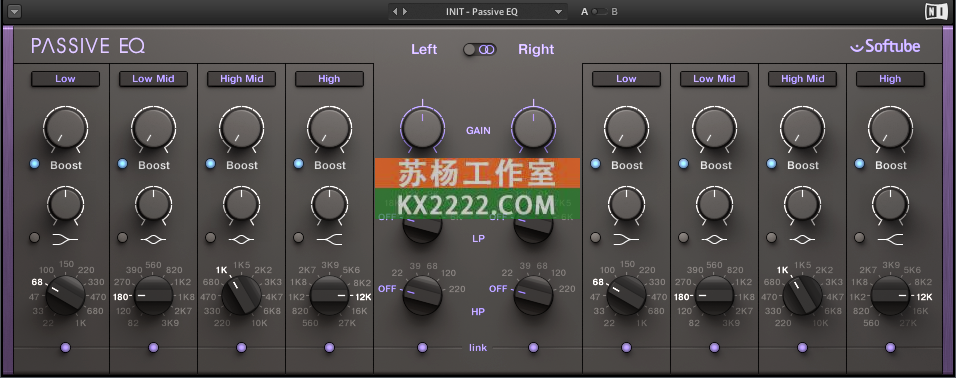
Task: Click link dot under left High band
Action: tap(329, 348)
